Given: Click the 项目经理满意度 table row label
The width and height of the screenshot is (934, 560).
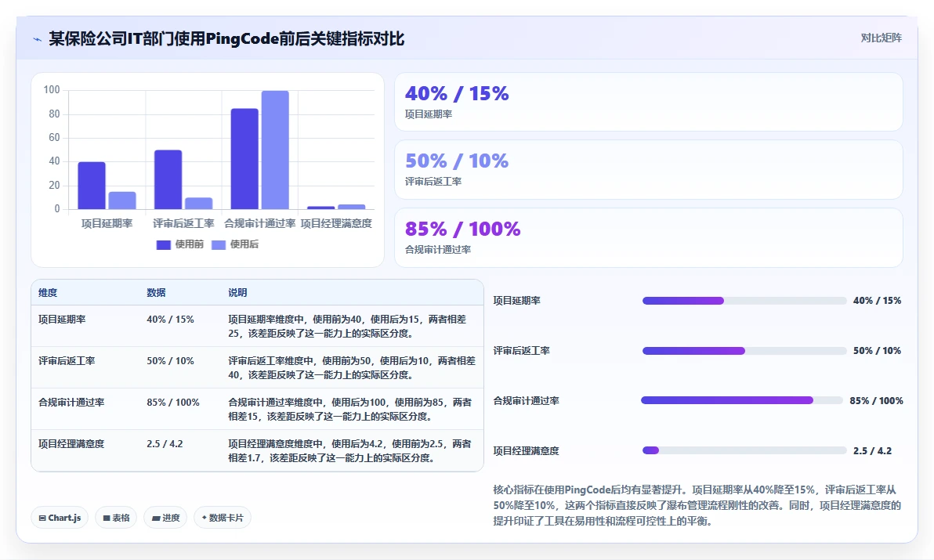Looking at the screenshot, I should point(71,444).
